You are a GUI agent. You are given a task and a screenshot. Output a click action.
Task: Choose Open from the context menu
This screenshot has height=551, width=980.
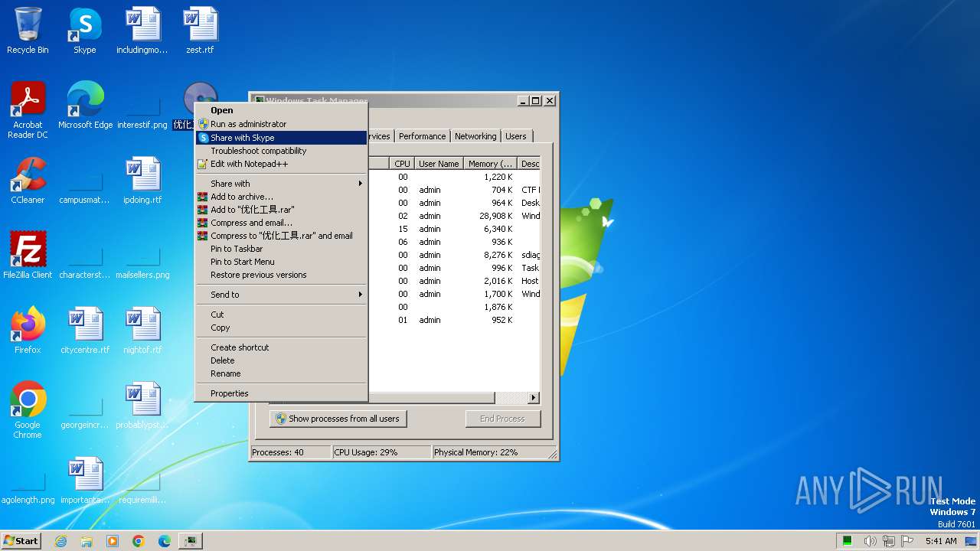click(282, 110)
